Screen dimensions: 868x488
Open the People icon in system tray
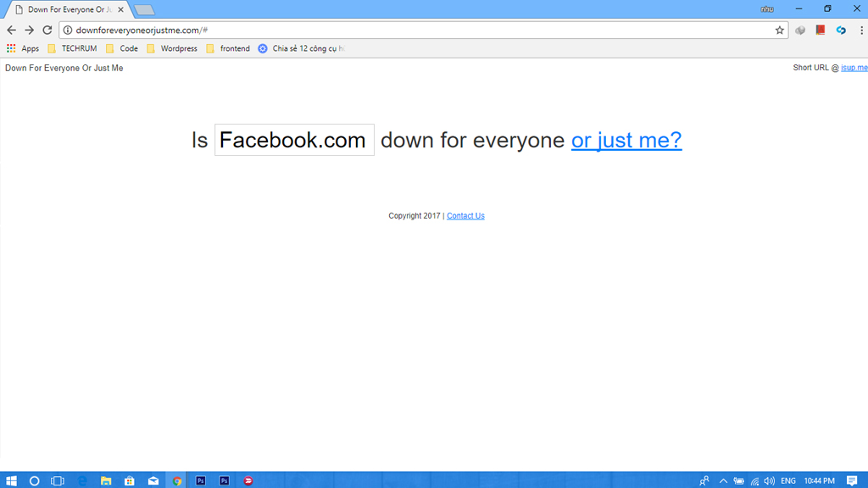click(x=704, y=481)
